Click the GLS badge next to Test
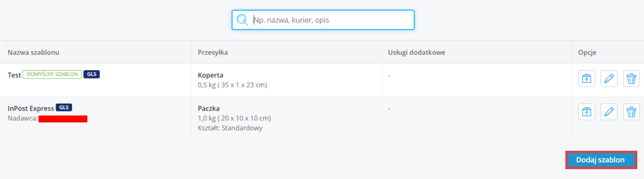Image resolution: width=644 pixels, height=179 pixels. 92,74
